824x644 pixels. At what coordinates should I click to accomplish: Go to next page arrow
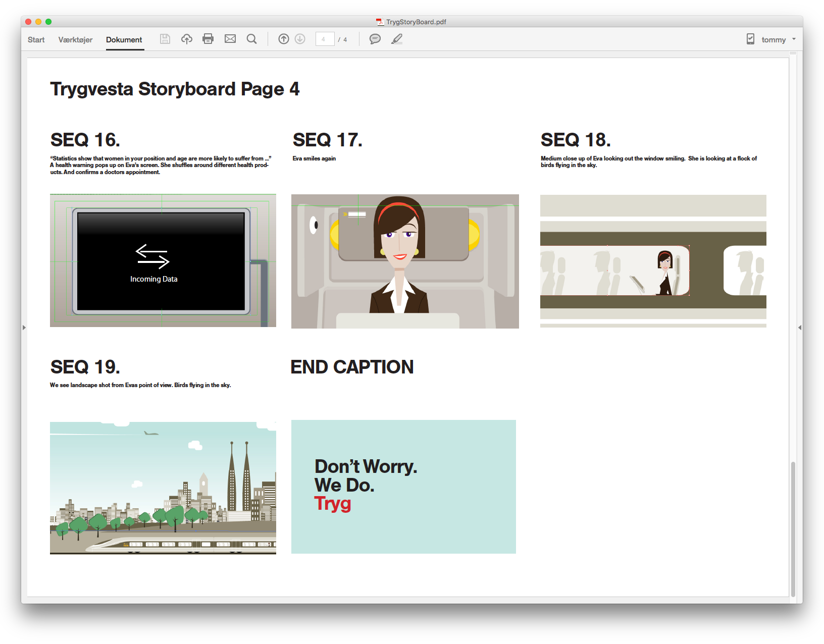pos(300,39)
